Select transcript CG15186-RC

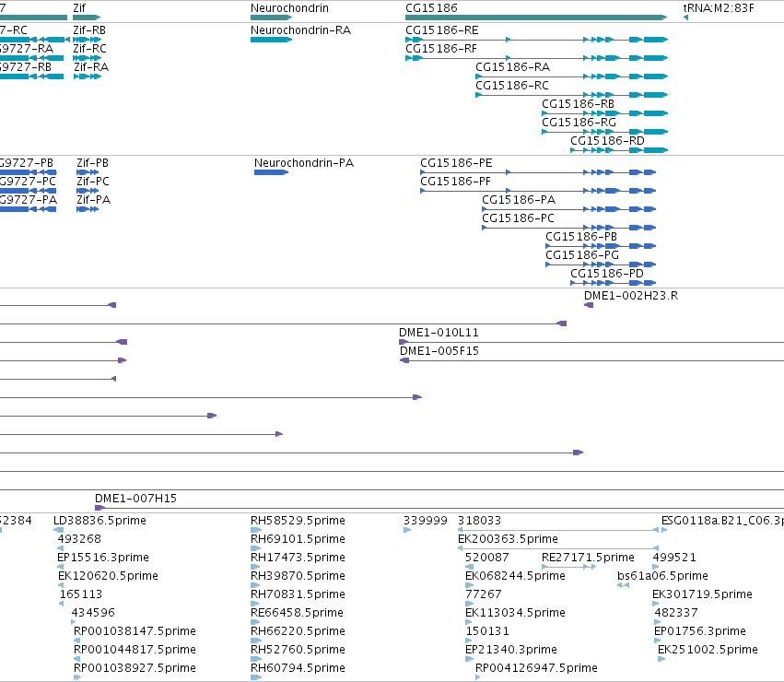pos(512,86)
